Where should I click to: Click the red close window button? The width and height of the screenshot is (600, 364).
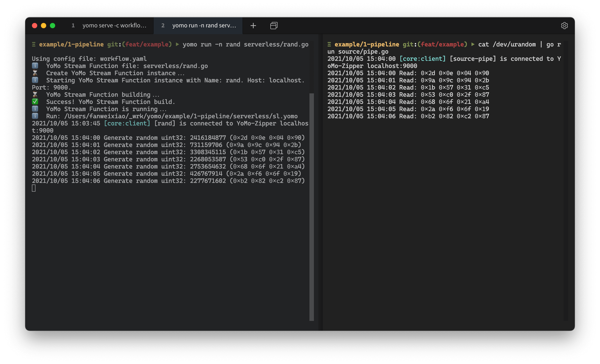(x=35, y=26)
